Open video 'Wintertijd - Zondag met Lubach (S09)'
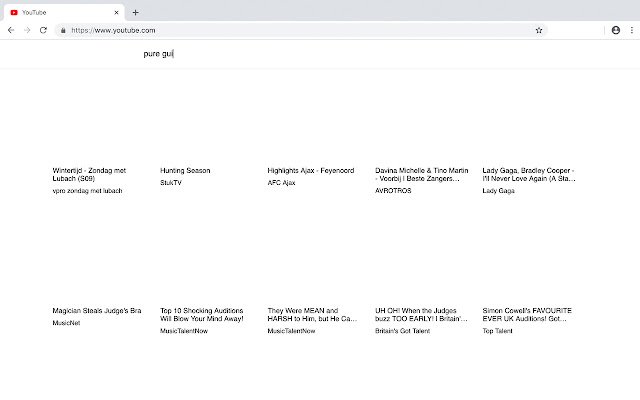The height and width of the screenshot is (400, 640). point(89,175)
